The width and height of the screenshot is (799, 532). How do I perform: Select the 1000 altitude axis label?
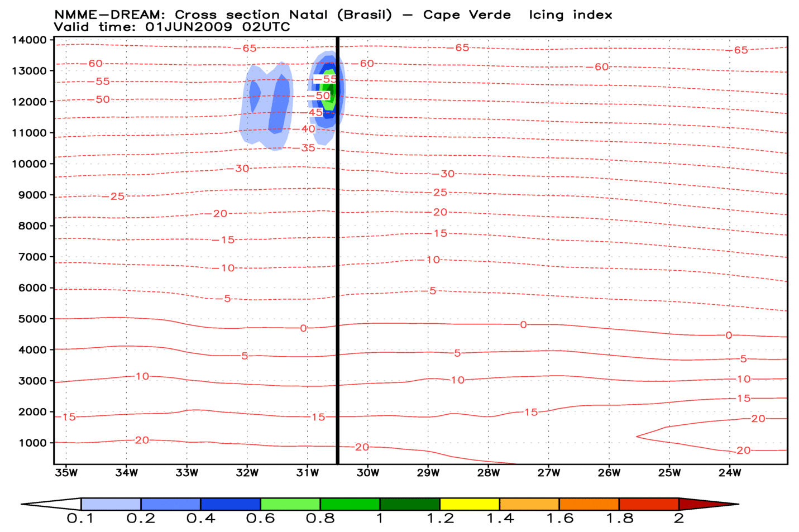pyautogui.click(x=32, y=443)
